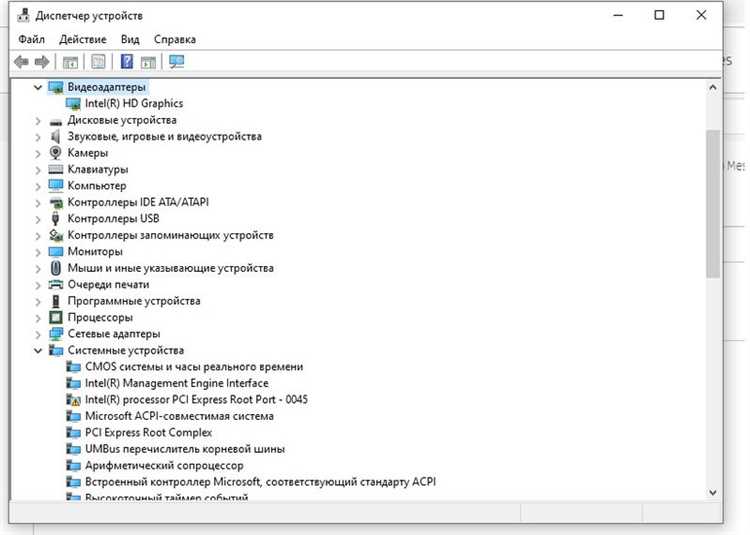
Task: Click the Сетевые адаптеры network icon
Action: tap(56, 334)
